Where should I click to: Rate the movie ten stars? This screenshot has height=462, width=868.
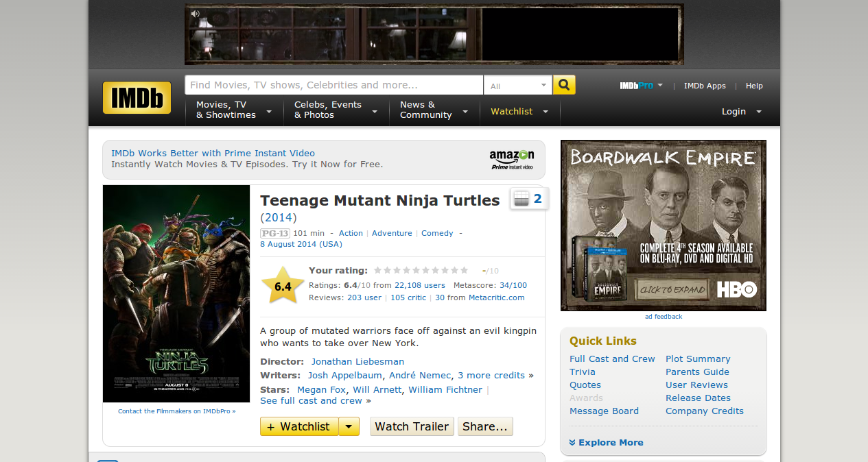tap(465, 270)
